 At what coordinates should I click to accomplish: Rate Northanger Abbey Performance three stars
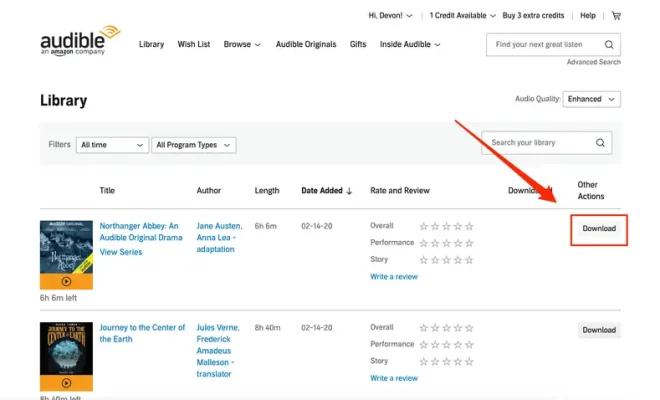coord(446,243)
